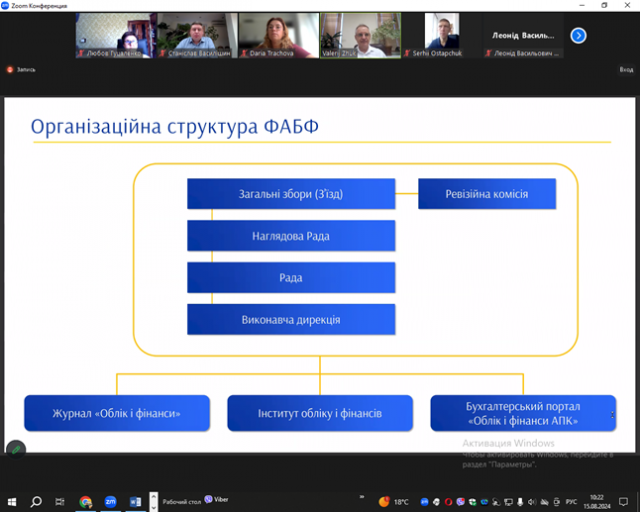
Task: Open the clock and date in taskbar
Action: 605,501
